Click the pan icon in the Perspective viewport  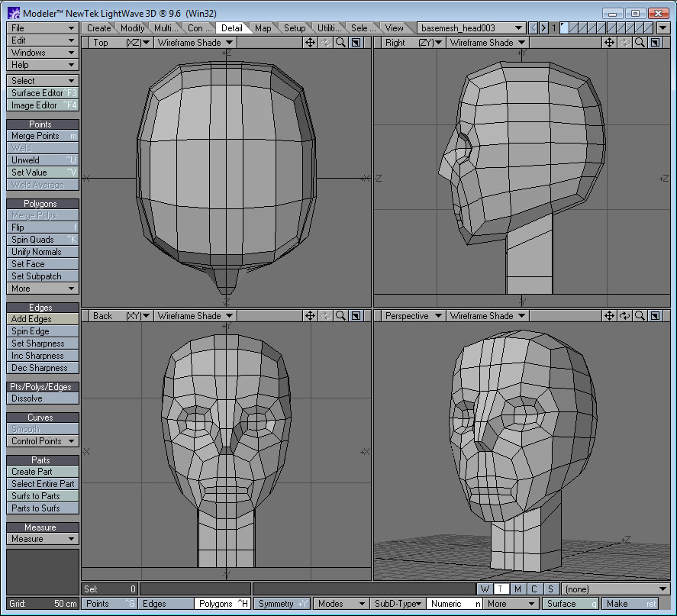coord(609,315)
